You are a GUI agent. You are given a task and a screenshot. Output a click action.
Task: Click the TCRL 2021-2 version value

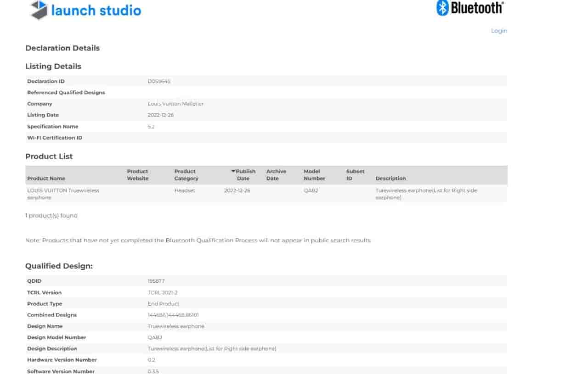(x=163, y=292)
